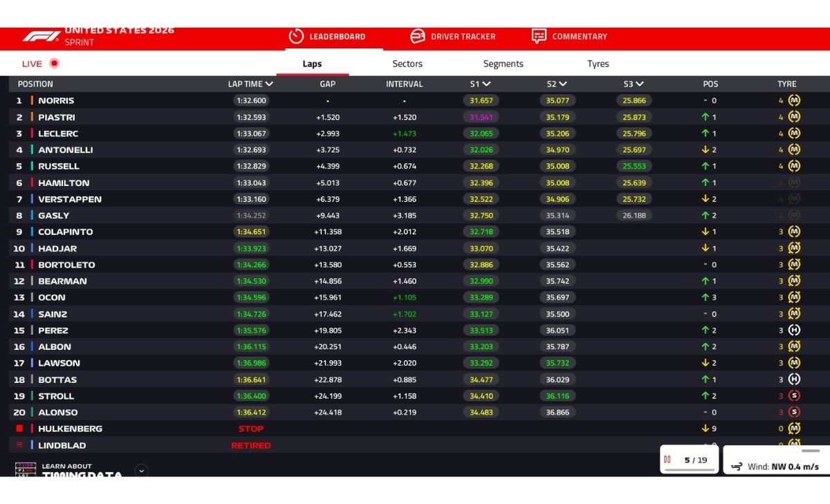Click the GAP column header
830x504 pixels.
point(328,84)
